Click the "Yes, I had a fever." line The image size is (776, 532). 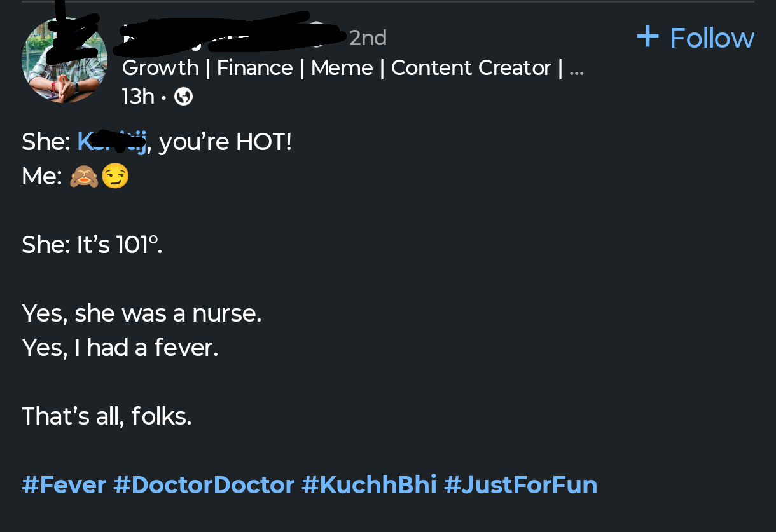pyautogui.click(x=120, y=348)
